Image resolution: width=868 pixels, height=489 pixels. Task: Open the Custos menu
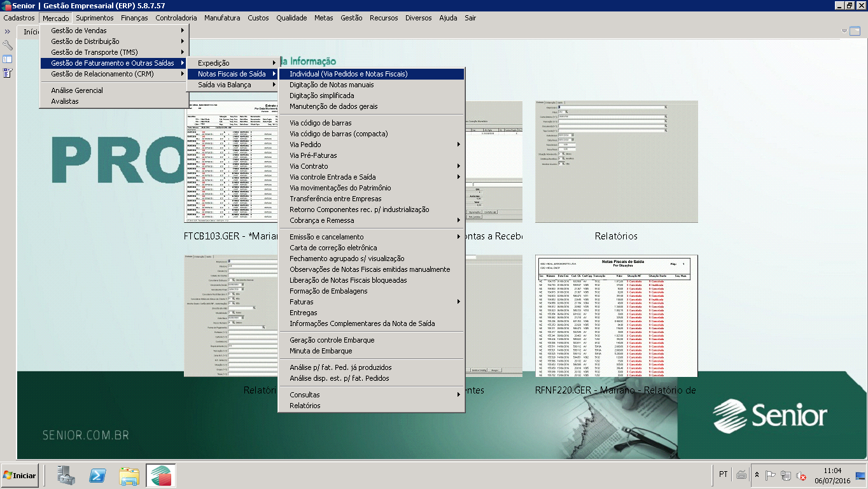coord(258,18)
